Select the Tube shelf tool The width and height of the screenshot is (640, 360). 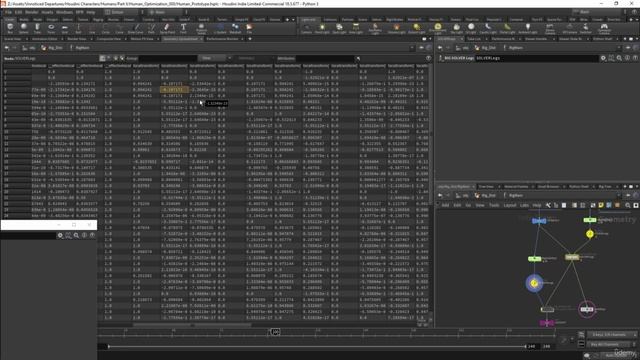[37, 28]
